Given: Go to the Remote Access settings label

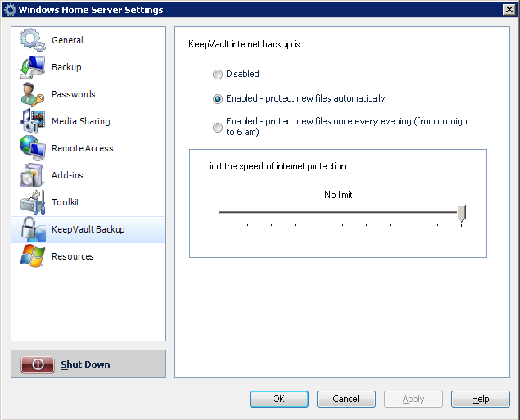Looking at the screenshot, I should (x=82, y=148).
